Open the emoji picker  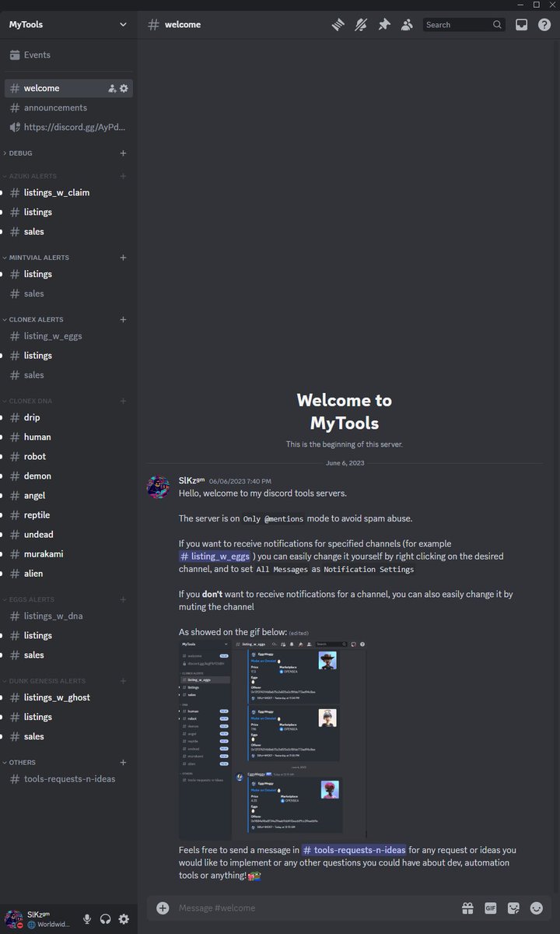536,908
